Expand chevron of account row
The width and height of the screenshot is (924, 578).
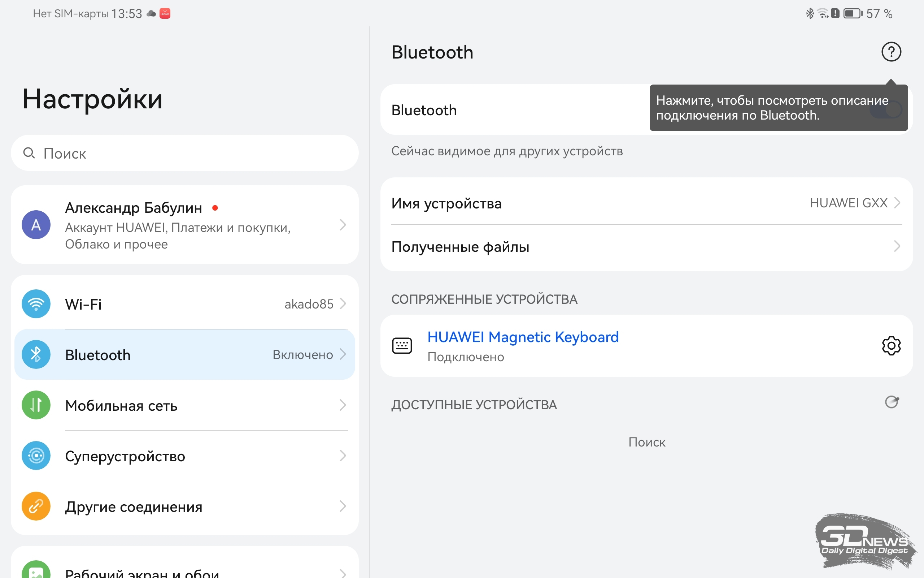pyautogui.click(x=343, y=225)
